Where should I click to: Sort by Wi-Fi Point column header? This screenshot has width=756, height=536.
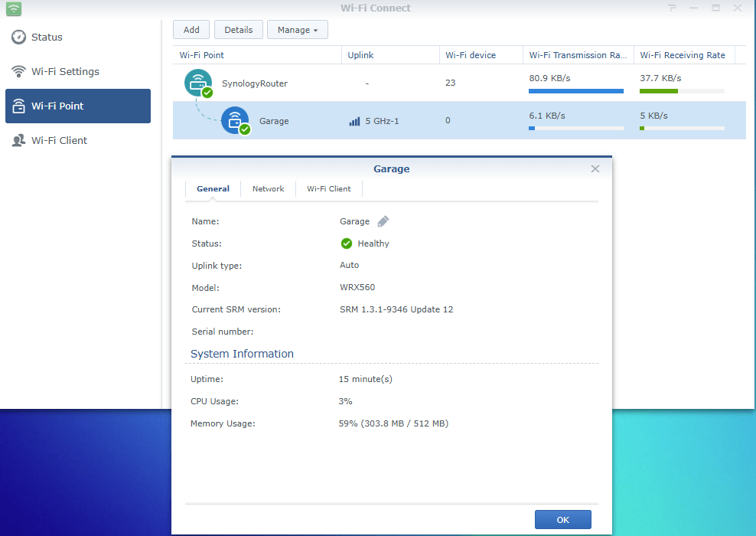click(257, 55)
